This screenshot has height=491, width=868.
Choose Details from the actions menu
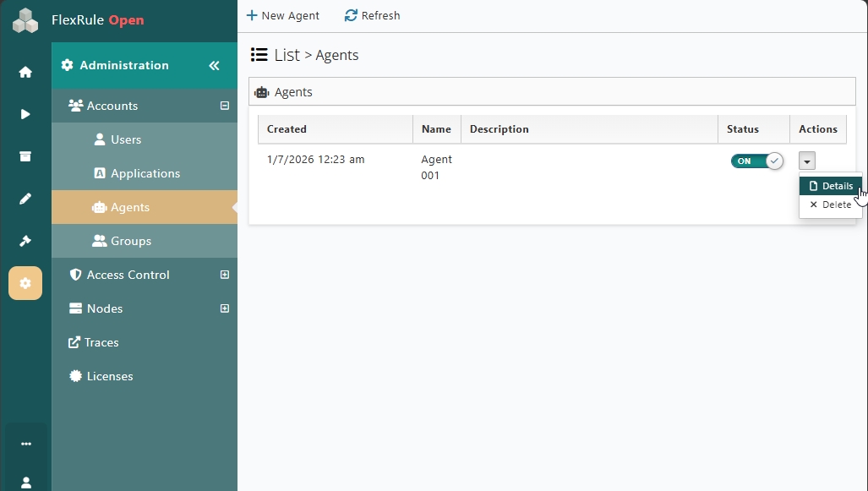tap(830, 186)
